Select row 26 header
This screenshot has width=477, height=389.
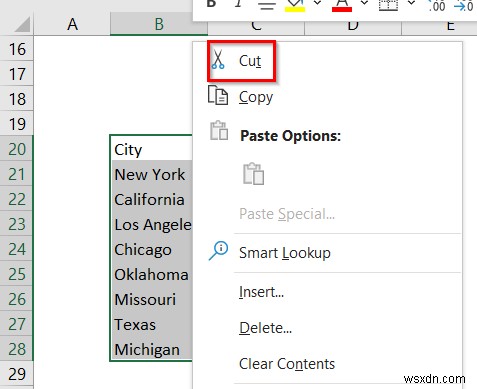point(17,299)
